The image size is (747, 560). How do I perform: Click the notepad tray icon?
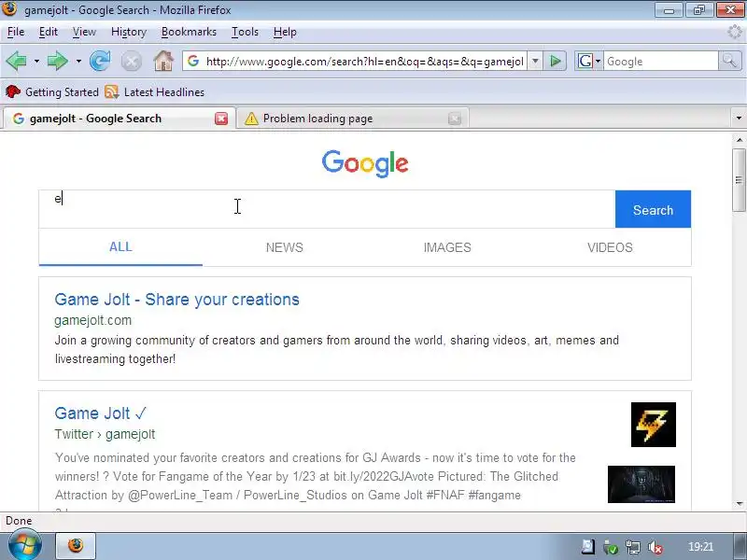tap(588, 547)
